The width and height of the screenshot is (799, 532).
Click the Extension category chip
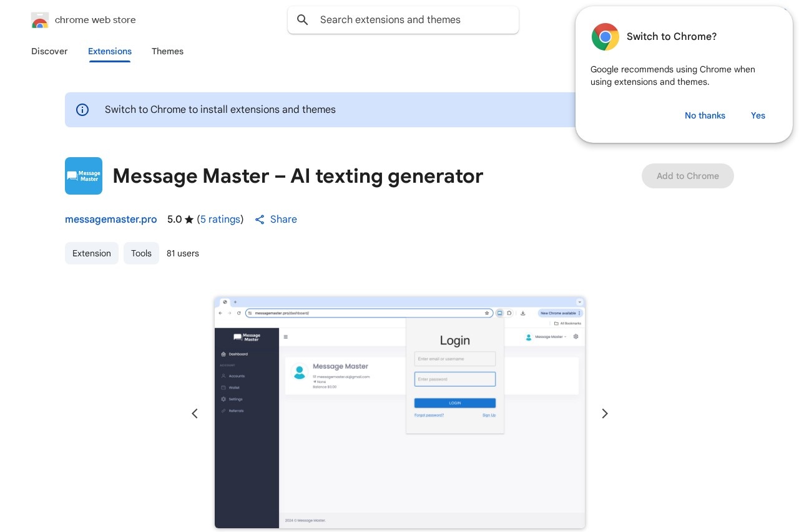point(92,253)
